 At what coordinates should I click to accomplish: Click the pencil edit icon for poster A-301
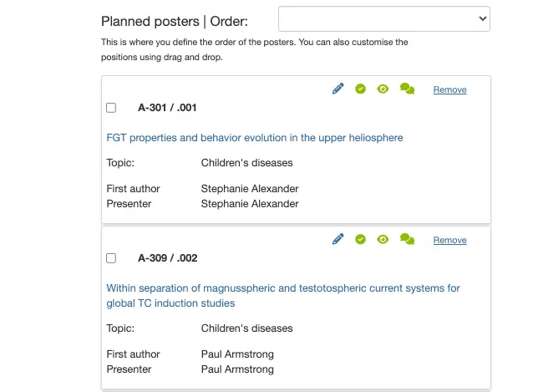tap(338, 89)
